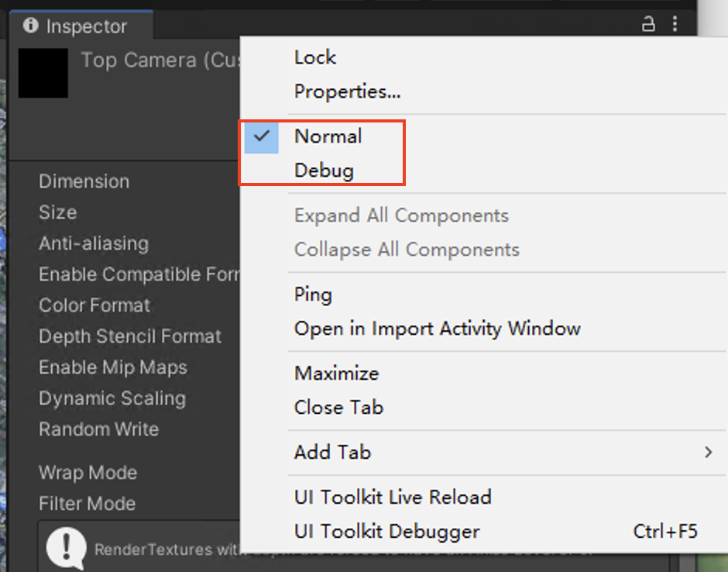
Task: Choose Lock from the context menu
Action: [314, 57]
